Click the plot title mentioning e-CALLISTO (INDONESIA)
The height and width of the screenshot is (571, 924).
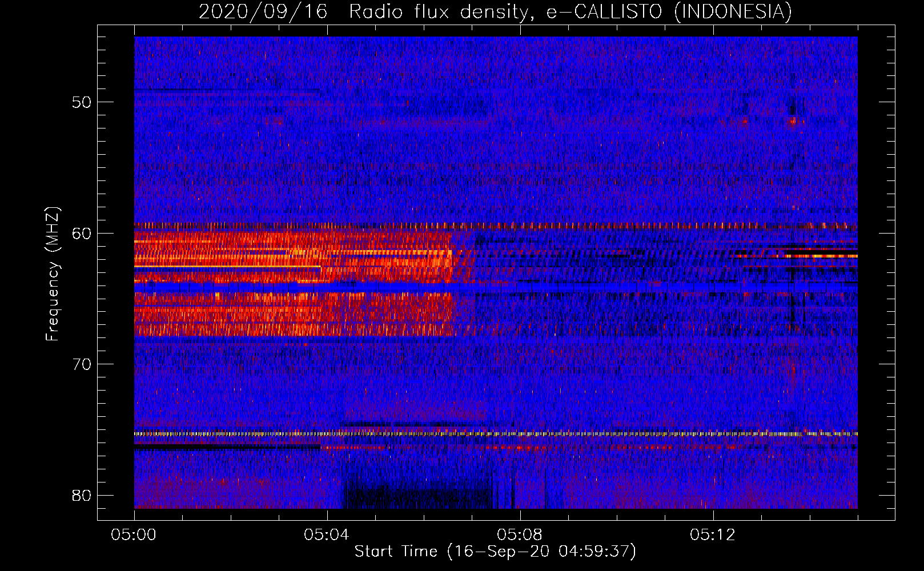click(x=495, y=11)
